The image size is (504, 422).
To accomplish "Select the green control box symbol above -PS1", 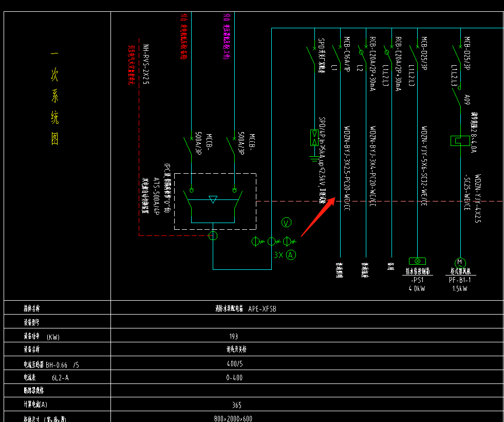I will [417, 261].
